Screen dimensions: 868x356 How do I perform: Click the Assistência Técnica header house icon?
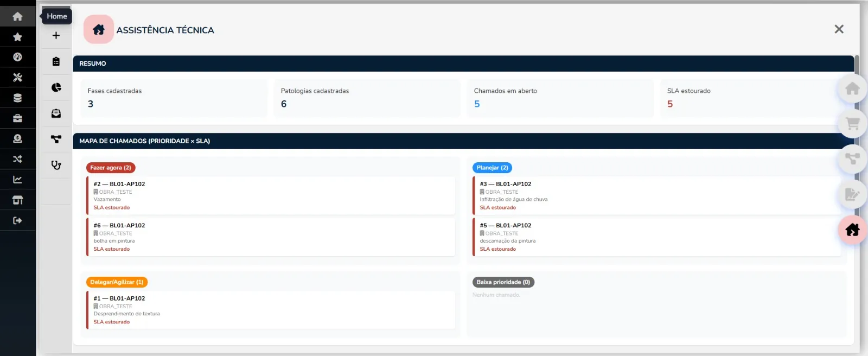click(x=99, y=29)
